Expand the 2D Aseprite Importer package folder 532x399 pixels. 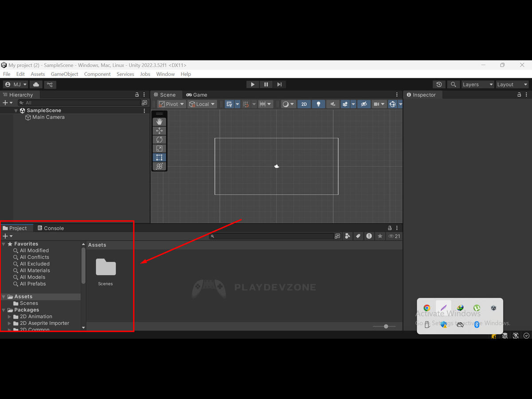click(10, 323)
